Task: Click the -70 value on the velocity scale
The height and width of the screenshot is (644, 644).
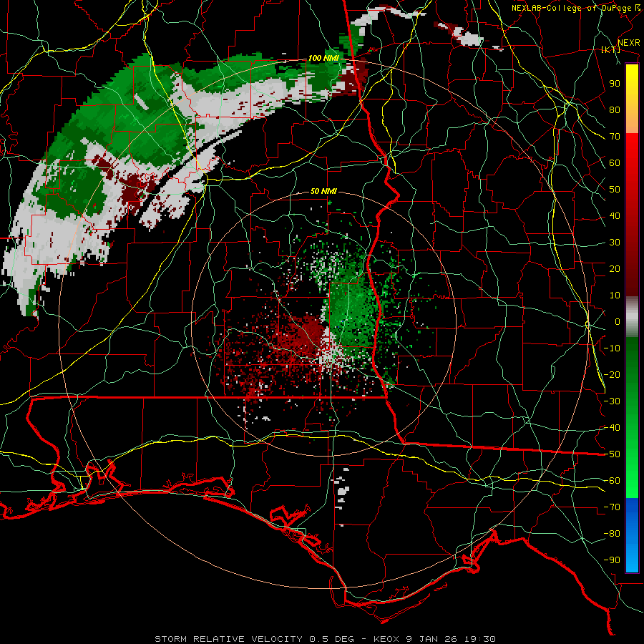Action: (612, 507)
